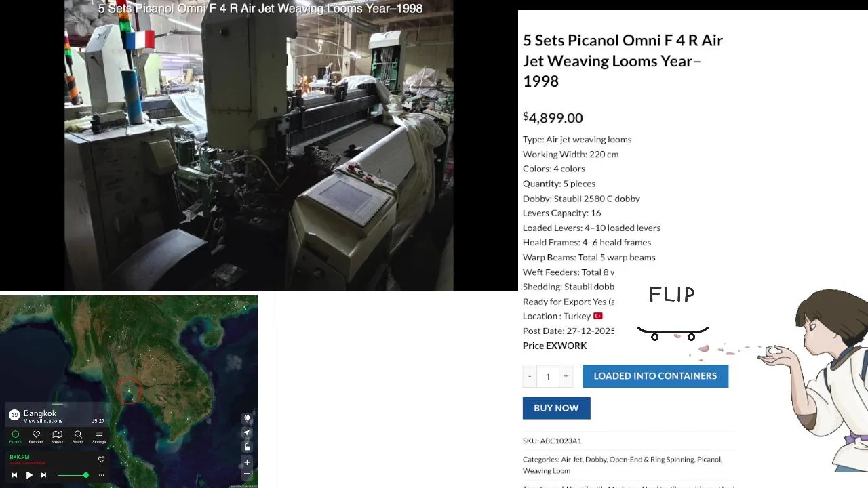
Task: Click the locate-me arrow icon on map
Action: (x=247, y=432)
